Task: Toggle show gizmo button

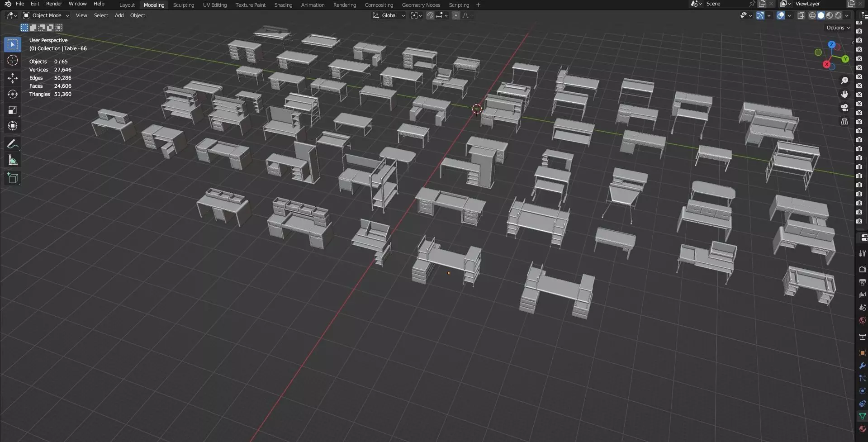Action: coord(760,15)
